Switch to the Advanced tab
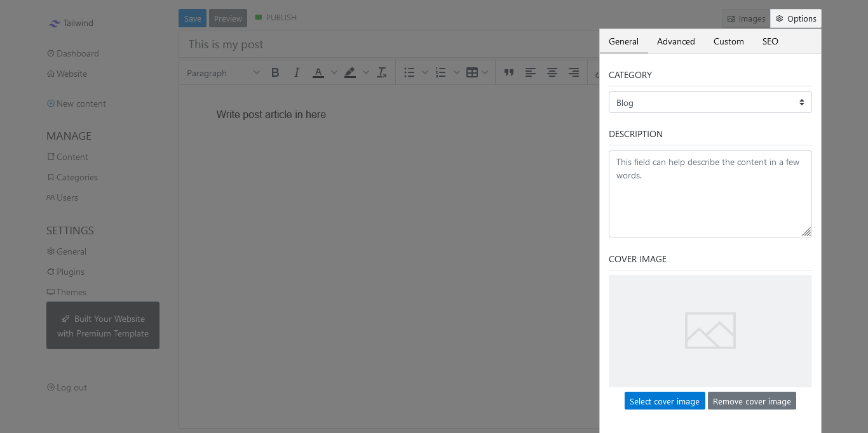The height and width of the screenshot is (433, 868). [x=675, y=41]
